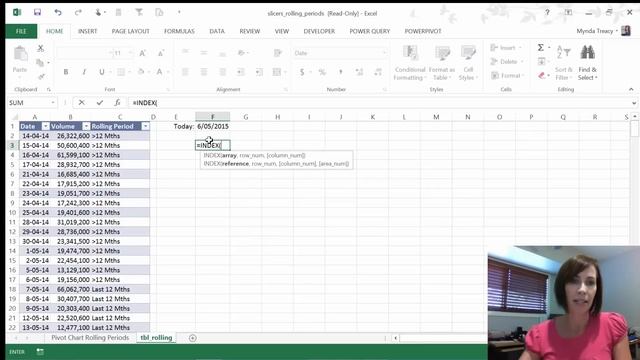Viewport: 640px width, 360px height.
Task: Add a new sheet with plus icon
Action: click(193, 338)
